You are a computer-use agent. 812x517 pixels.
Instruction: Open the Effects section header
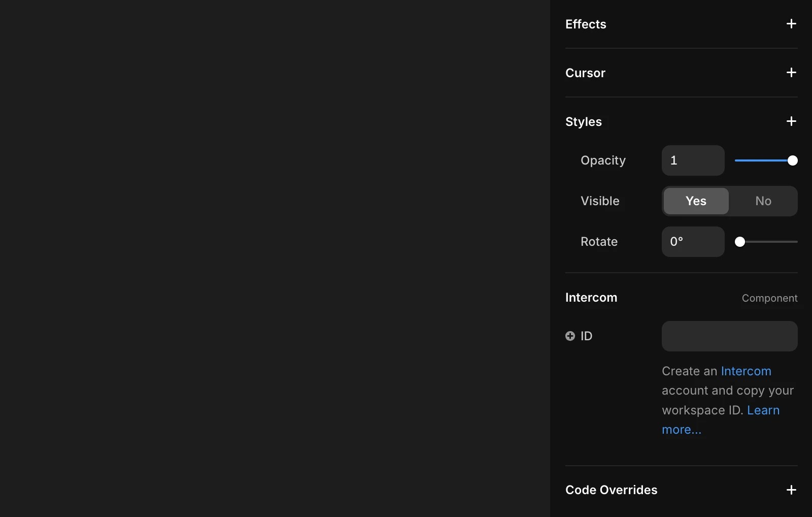click(x=586, y=24)
